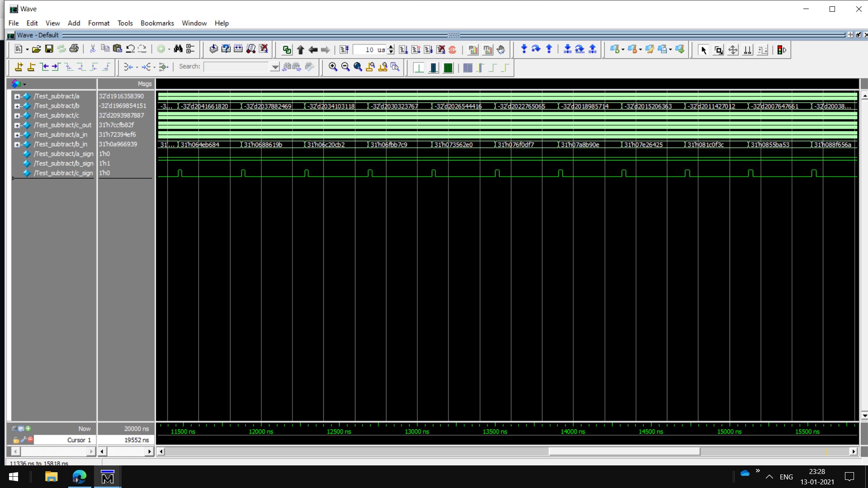
Task: Open the Search field dropdown arrow
Action: point(274,67)
